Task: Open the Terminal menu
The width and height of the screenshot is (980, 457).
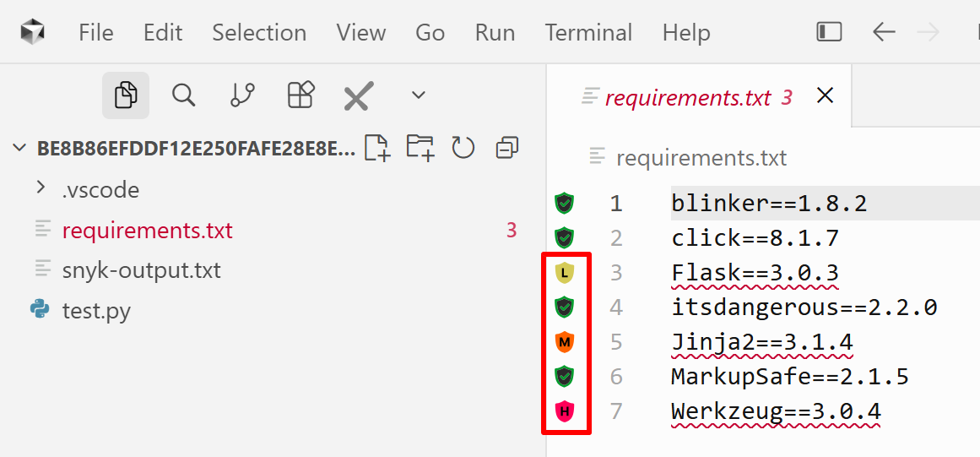Action: pyautogui.click(x=588, y=32)
